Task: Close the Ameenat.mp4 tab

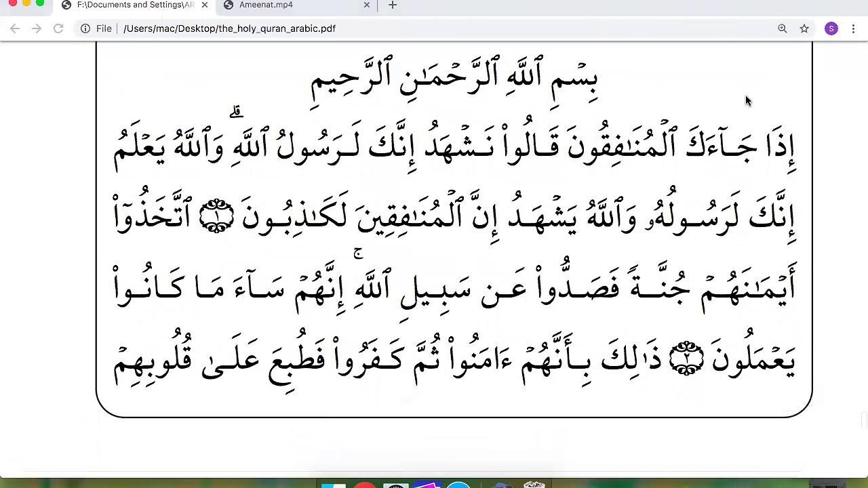Action: [x=367, y=5]
